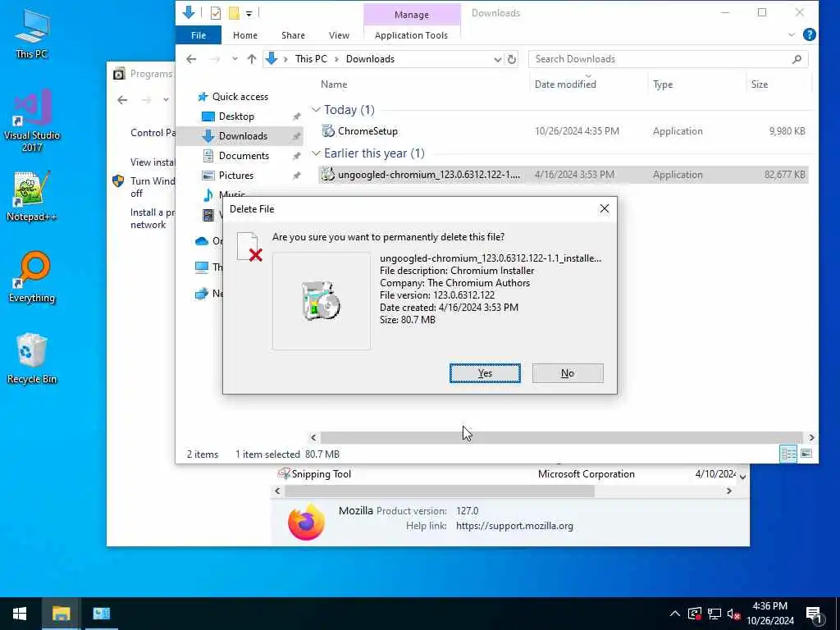Viewport: 840px width, 630px height.
Task: Click Programs window back arrow
Action: 122,99
